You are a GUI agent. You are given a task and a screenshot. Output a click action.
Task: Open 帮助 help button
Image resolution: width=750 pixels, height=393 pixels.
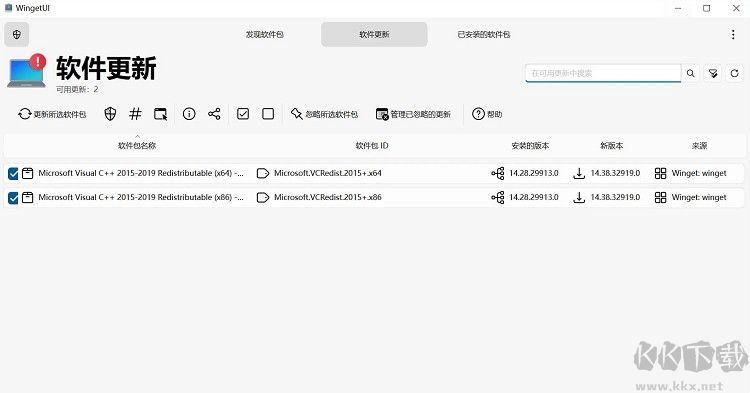click(487, 114)
